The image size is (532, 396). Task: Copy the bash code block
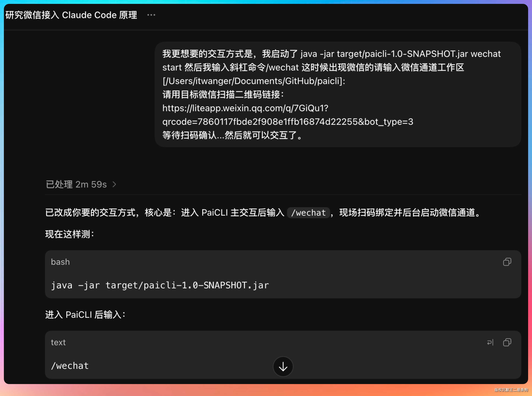pos(507,262)
